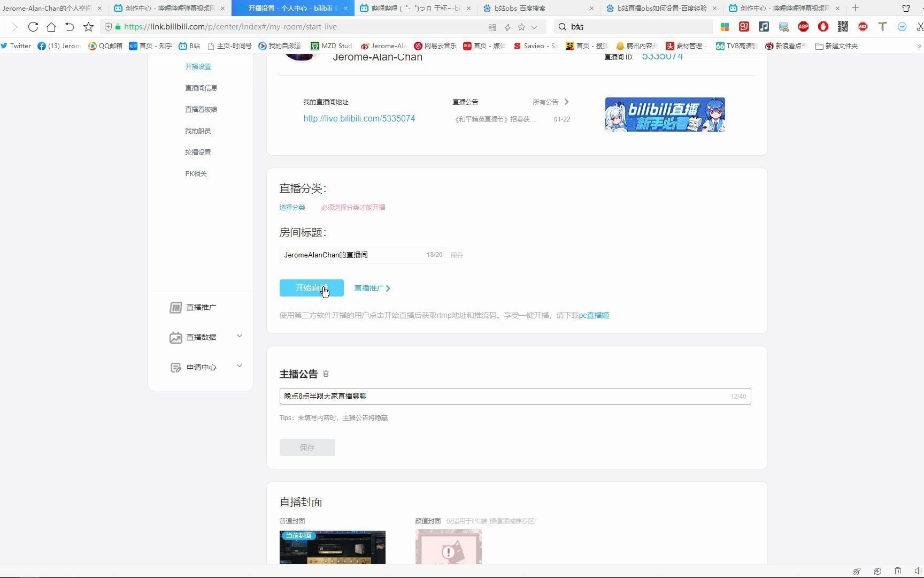Viewport: 924px width, 578px height.
Task: Click the screenshot capture extension icon
Action: (x=920, y=27)
